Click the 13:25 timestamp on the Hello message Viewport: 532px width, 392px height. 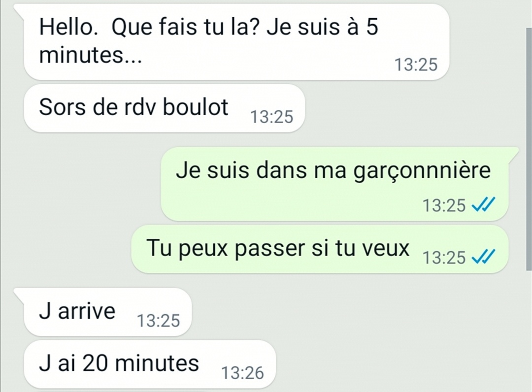pyautogui.click(x=416, y=65)
